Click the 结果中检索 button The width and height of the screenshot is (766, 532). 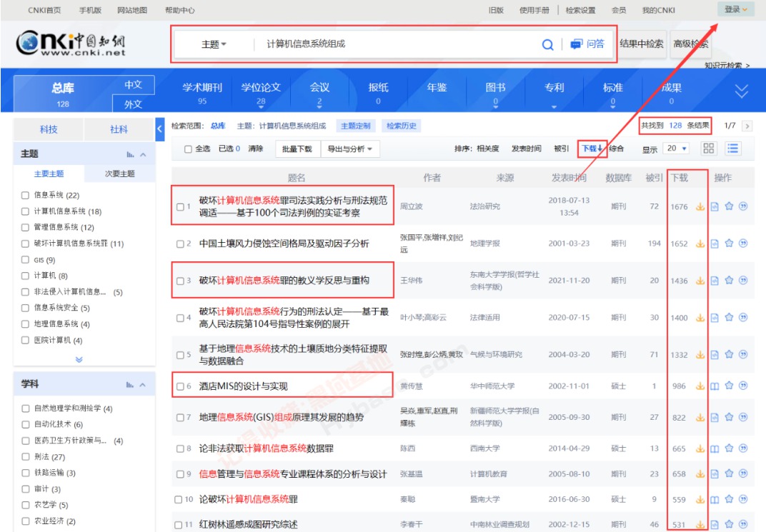click(641, 44)
